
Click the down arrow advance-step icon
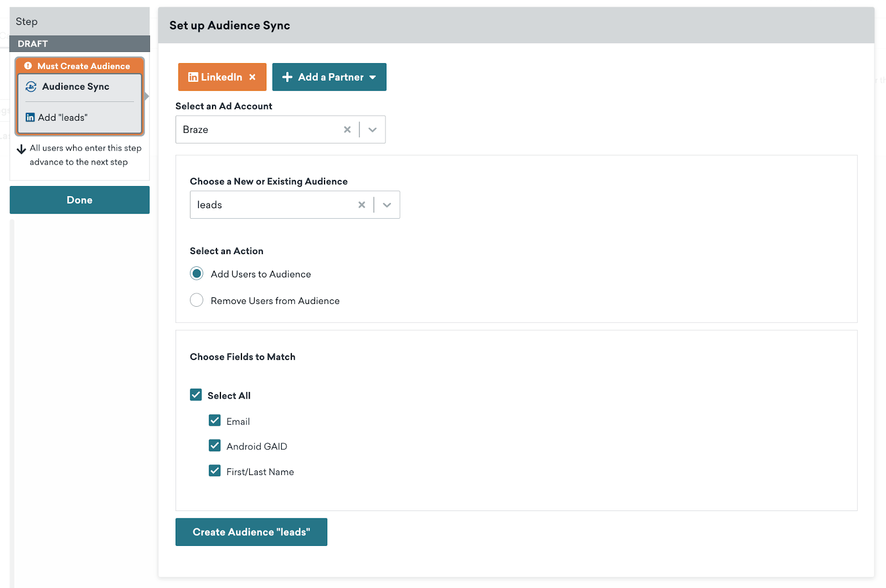22,149
